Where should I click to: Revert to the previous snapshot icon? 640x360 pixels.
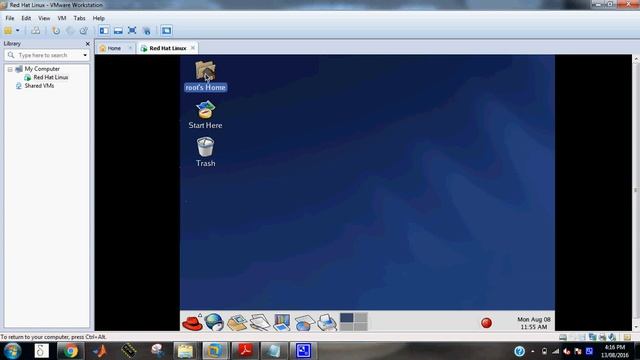[70, 31]
